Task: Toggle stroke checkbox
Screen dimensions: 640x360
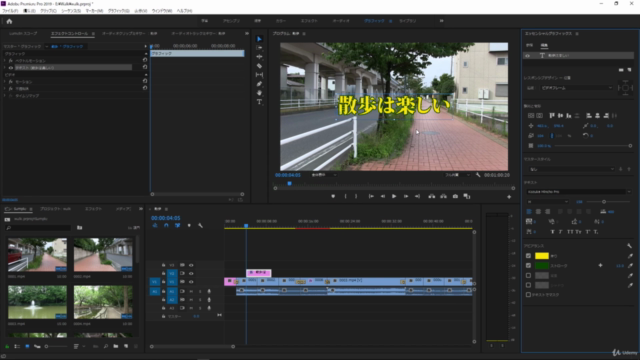Action: [528, 266]
